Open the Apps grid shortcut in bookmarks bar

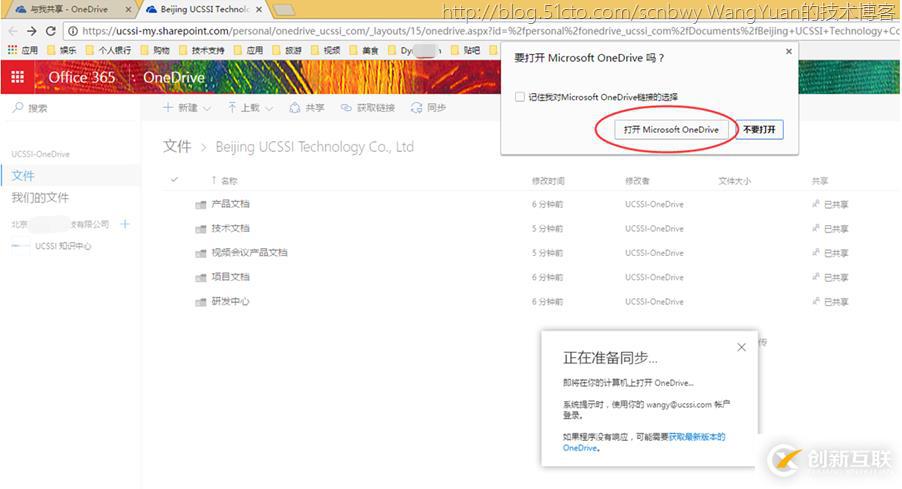[x=23, y=51]
